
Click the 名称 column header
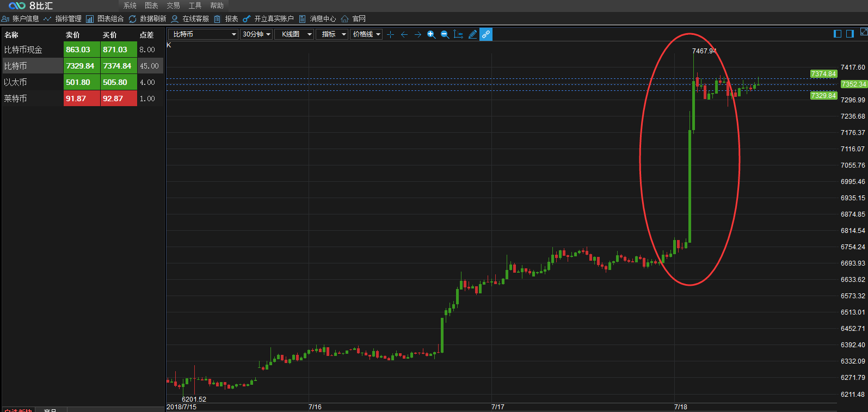[11, 35]
